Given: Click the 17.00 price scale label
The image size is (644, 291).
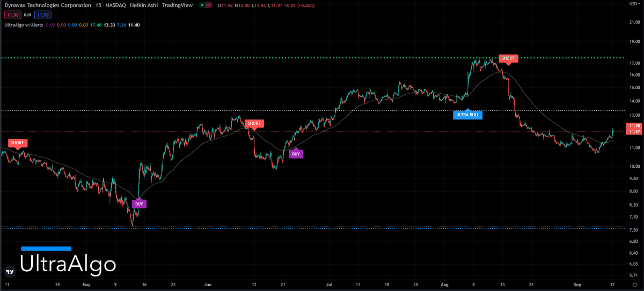Looking at the screenshot, I should pos(634,63).
